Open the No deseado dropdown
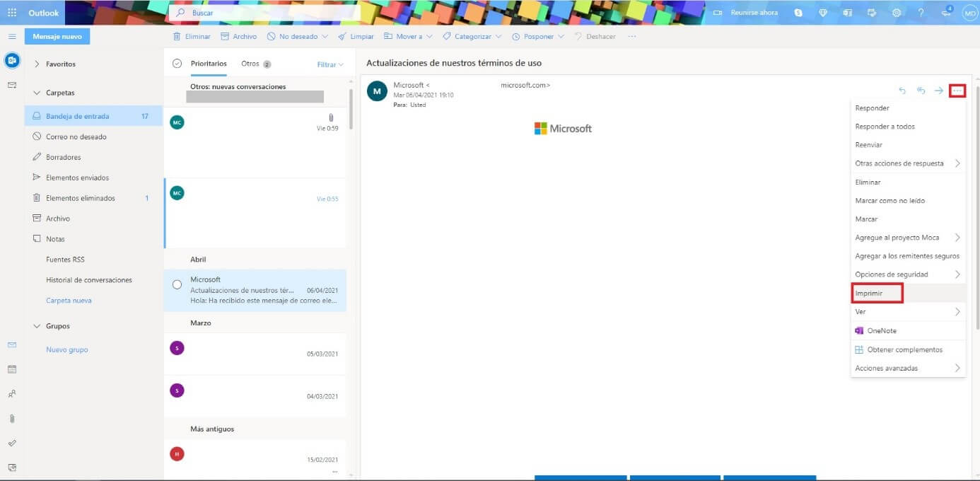This screenshot has height=481, width=980. point(298,36)
